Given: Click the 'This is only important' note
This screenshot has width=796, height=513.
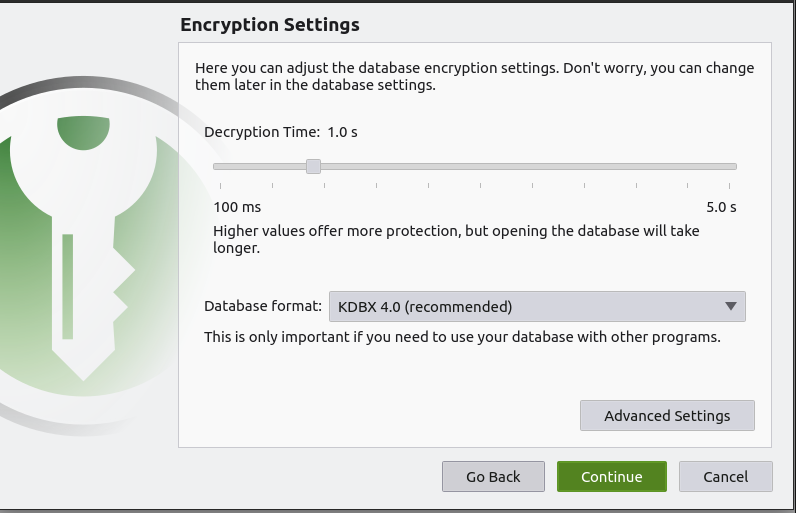Looking at the screenshot, I should pyautogui.click(x=462, y=336).
